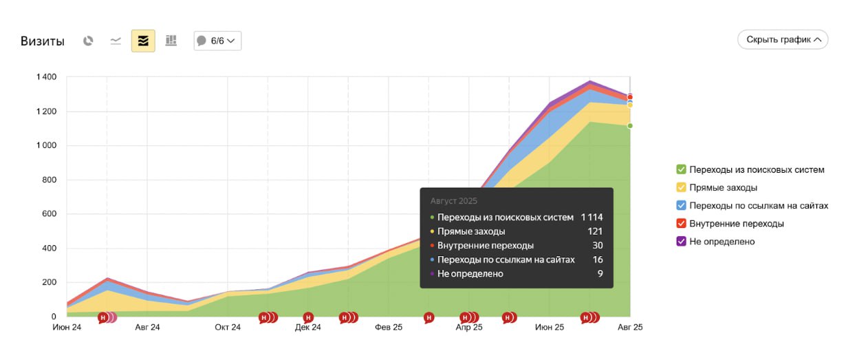The height and width of the screenshot is (358, 868).
Task: Click the note marker near Фев 25
Action: coord(429,317)
